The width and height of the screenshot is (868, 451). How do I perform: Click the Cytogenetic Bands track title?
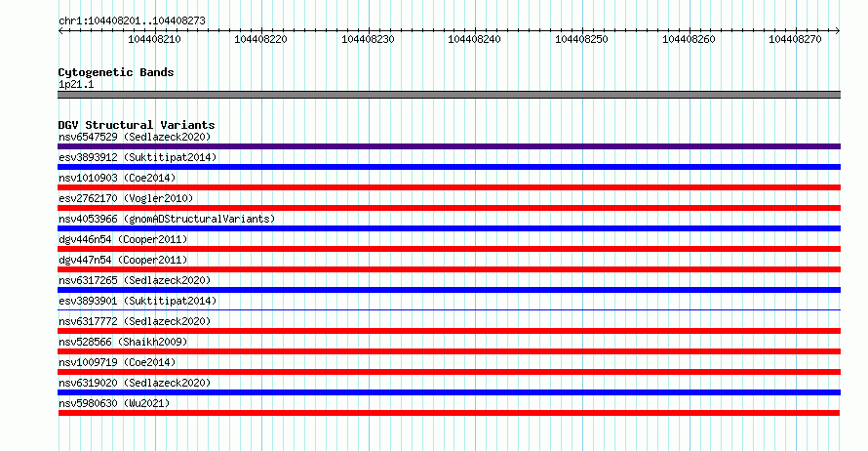click(116, 72)
